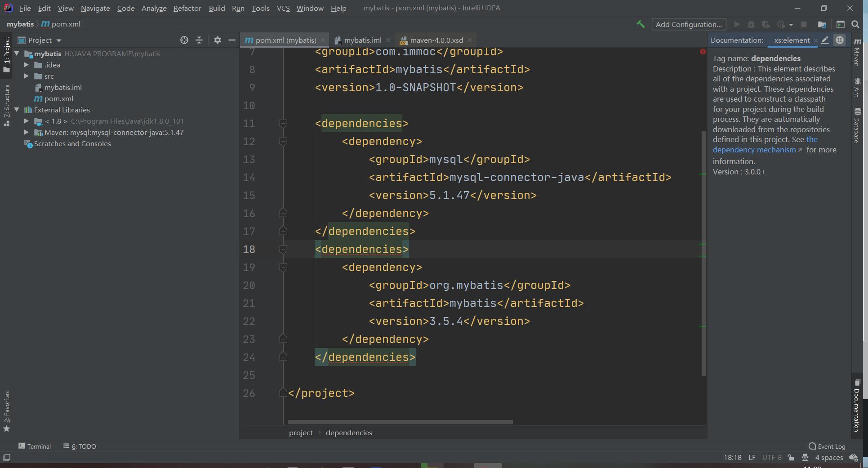
Task: Hide the Project panel with minus icon
Action: click(232, 40)
